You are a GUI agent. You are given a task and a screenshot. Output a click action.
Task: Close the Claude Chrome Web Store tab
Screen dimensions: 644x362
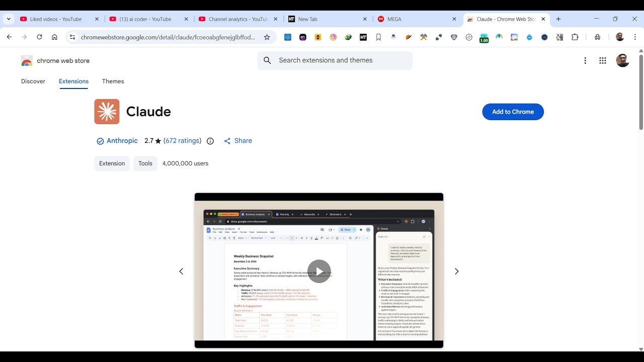pos(543,19)
